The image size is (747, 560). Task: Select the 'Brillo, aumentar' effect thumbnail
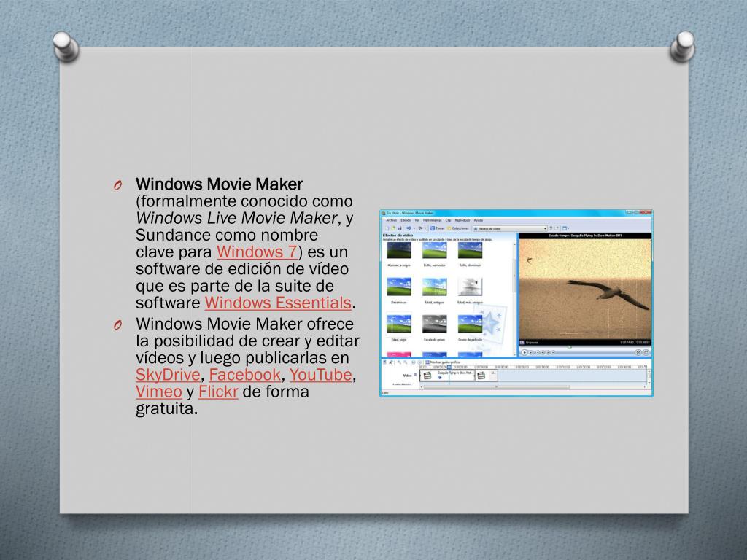(435, 251)
